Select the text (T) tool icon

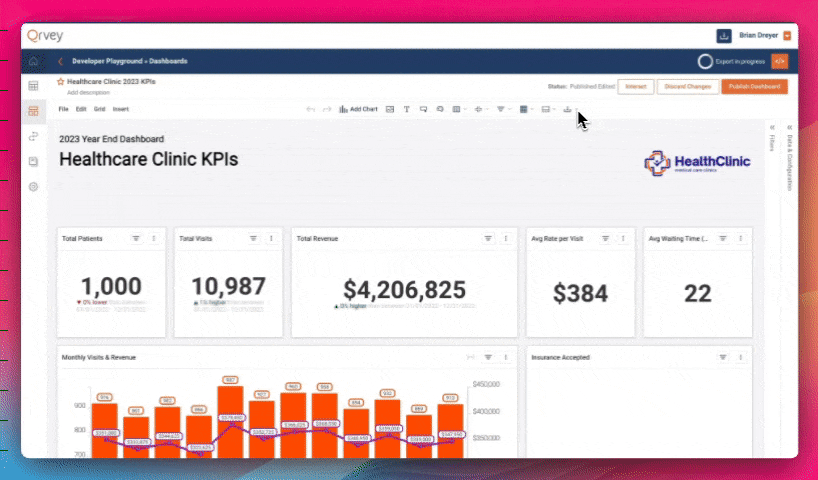pyautogui.click(x=407, y=108)
